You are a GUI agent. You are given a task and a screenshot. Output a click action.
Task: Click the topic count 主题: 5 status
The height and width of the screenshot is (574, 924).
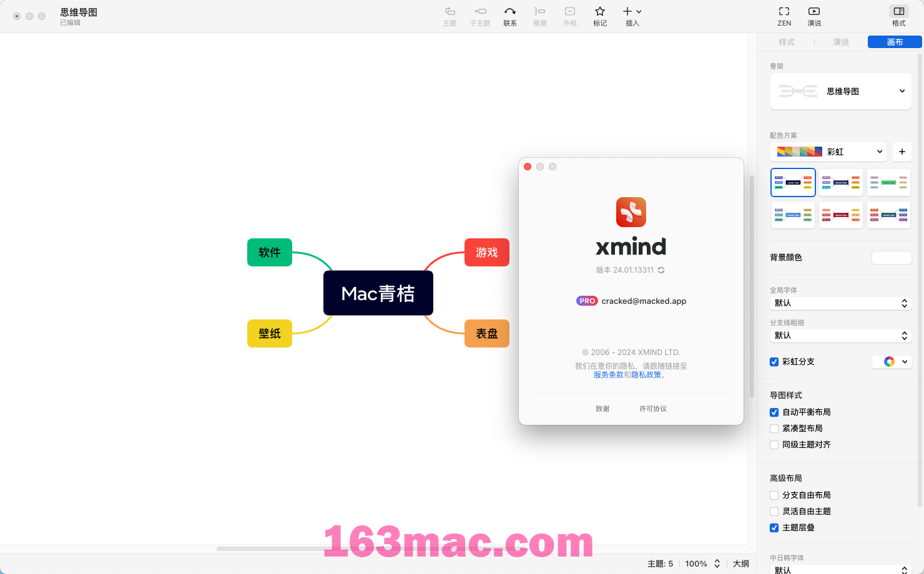[x=660, y=563]
